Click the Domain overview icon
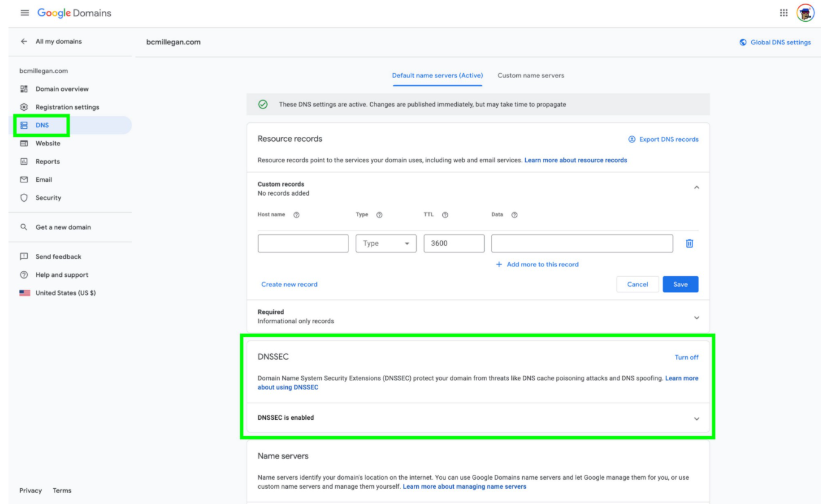Image resolution: width=827 pixels, height=504 pixels. (x=24, y=89)
